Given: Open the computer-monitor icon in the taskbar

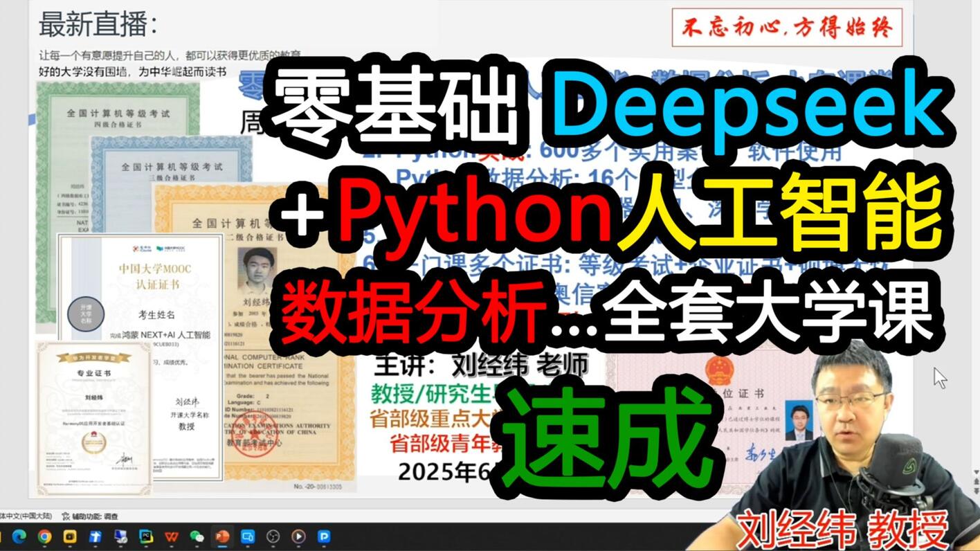Looking at the screenshot, I should [120, 536].
